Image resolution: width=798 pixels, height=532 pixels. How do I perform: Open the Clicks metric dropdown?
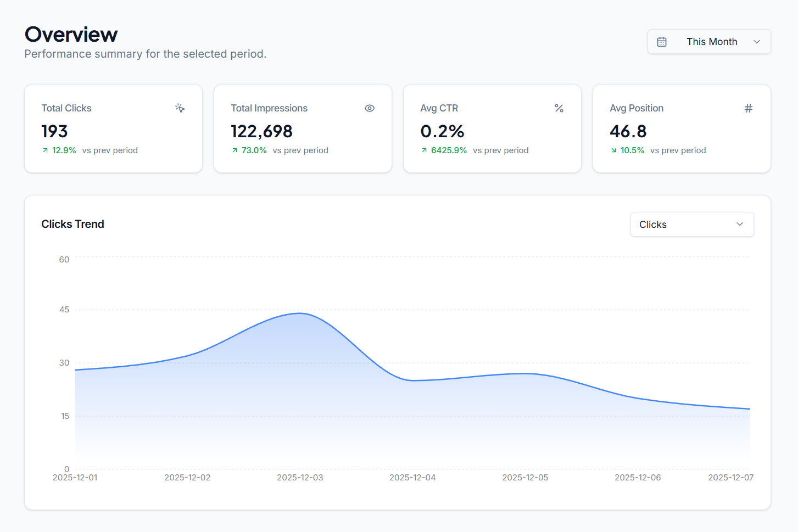click(691, 224)
